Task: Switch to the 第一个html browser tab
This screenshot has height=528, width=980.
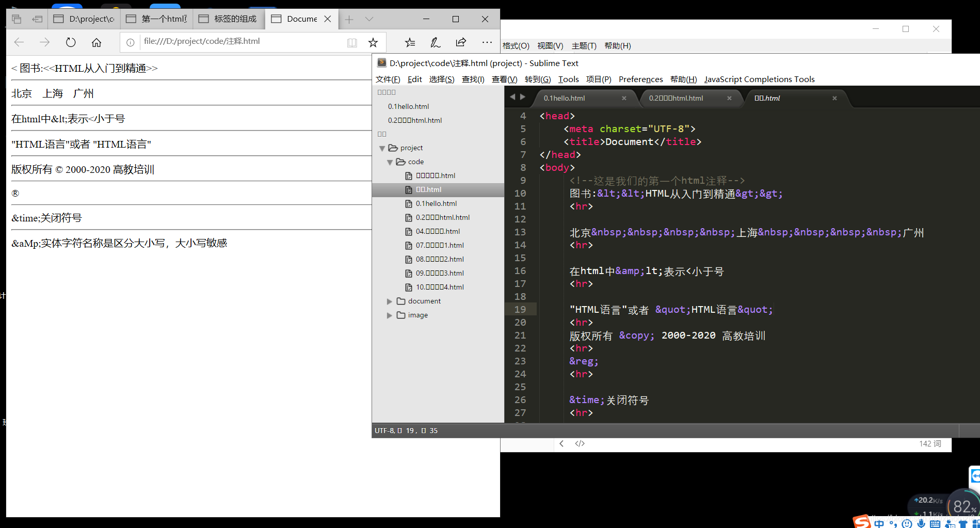Action: (156, 19)
